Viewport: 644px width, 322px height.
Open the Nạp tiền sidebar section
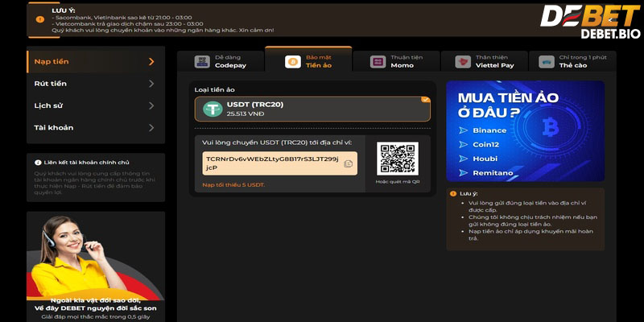[x=96, y=62]
